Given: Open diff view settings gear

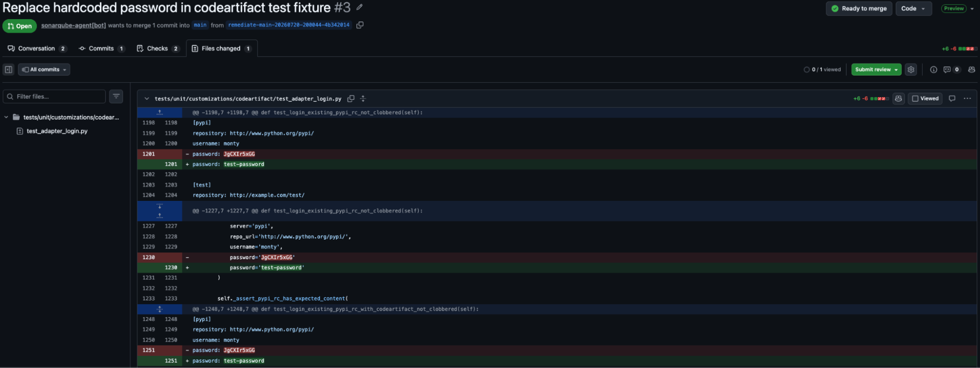Looking at the screenshot, I should (911, 70).
